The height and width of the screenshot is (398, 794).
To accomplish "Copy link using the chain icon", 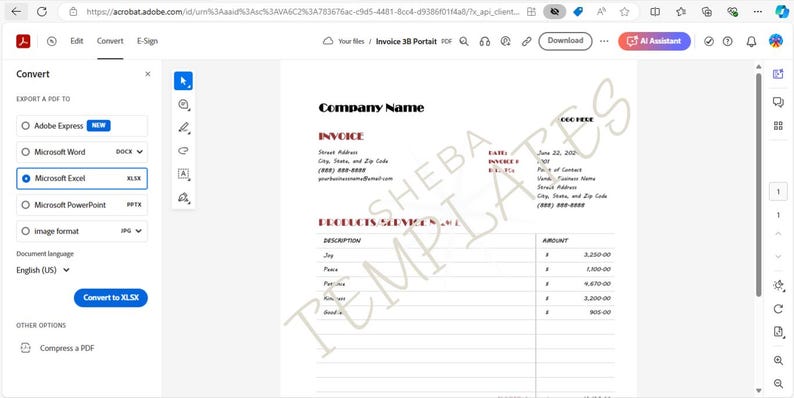I will coord(527,42).
